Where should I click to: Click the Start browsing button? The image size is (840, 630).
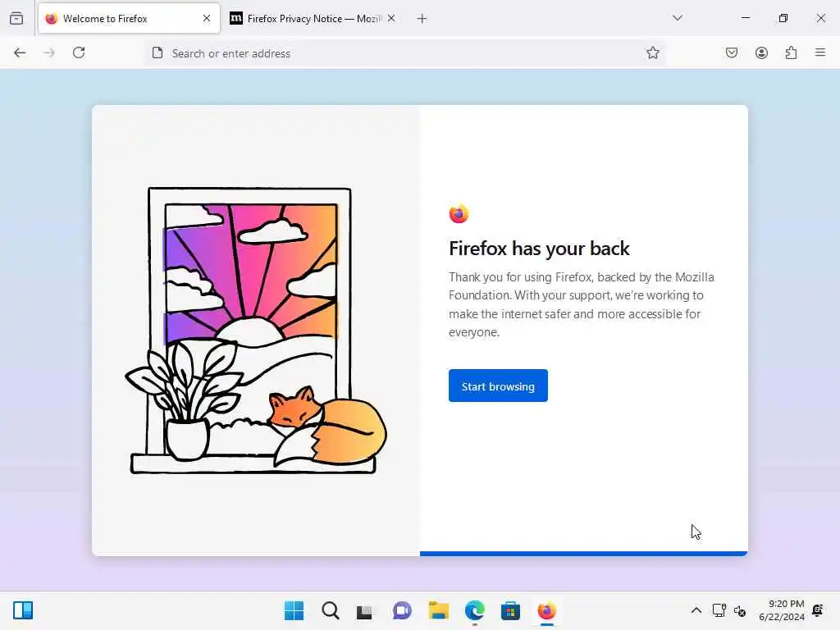pos(498,386)
